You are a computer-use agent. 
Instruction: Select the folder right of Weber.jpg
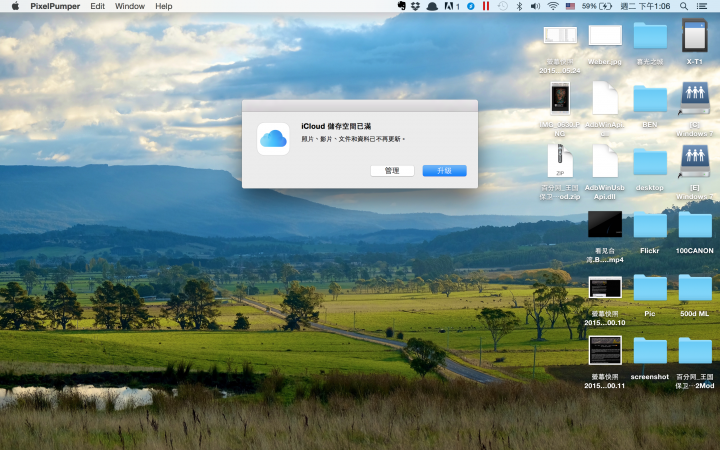click(x=650, y=36)
